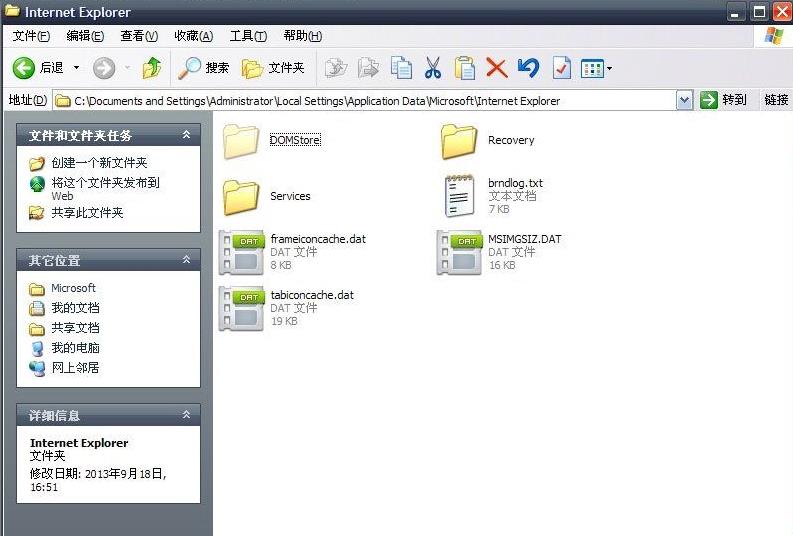Viewport: 793px width, 536px height.
Task: Select the brndlog.txt text file
Action: tap(515, 184)
